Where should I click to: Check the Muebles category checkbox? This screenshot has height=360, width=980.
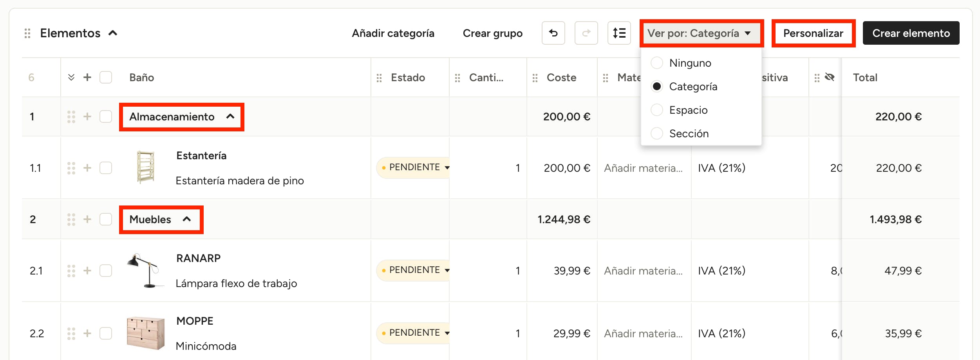(106, 219)
